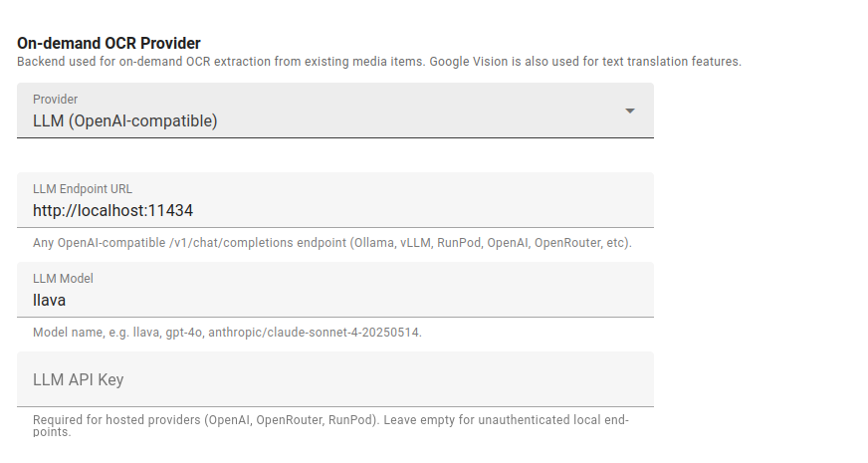Select the LLM (OpenAI-compatible) provider value
The height and width of the screenshot is (463, 868).
[x=125, y=121]
